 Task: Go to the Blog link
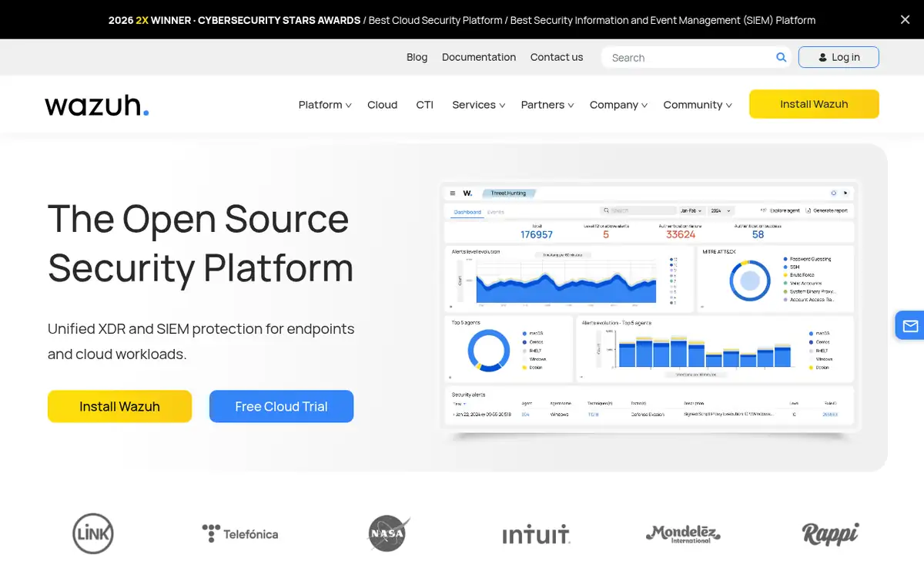(x=417, y=57)
